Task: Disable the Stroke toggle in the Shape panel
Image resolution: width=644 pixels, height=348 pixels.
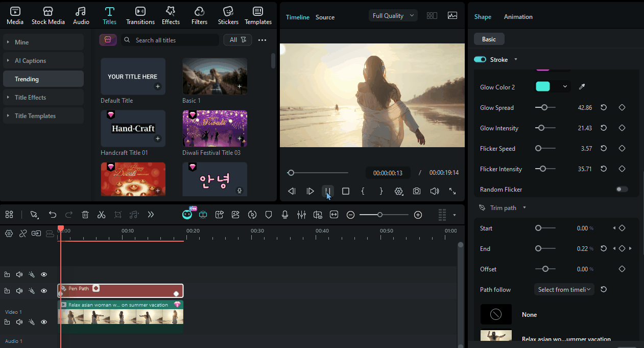Action: tap(480, 59)
